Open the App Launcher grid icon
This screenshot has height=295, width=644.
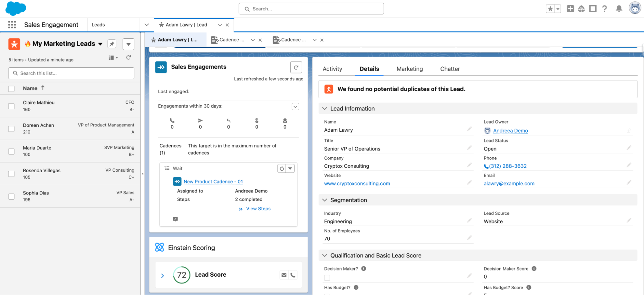[12, 25]
